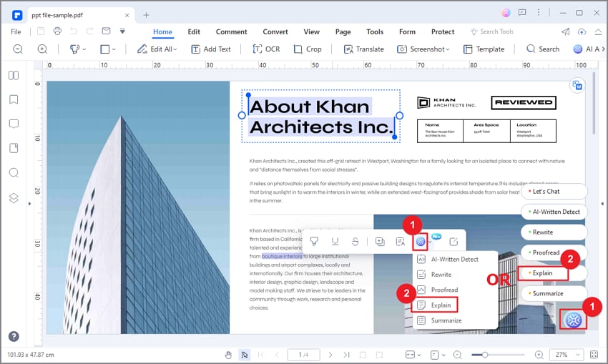Click underline icon in floating text toolbar

335,242
